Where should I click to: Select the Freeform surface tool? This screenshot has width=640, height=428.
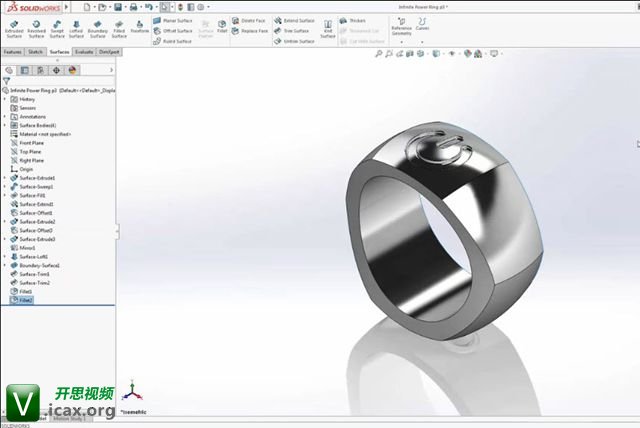(140, 27)
